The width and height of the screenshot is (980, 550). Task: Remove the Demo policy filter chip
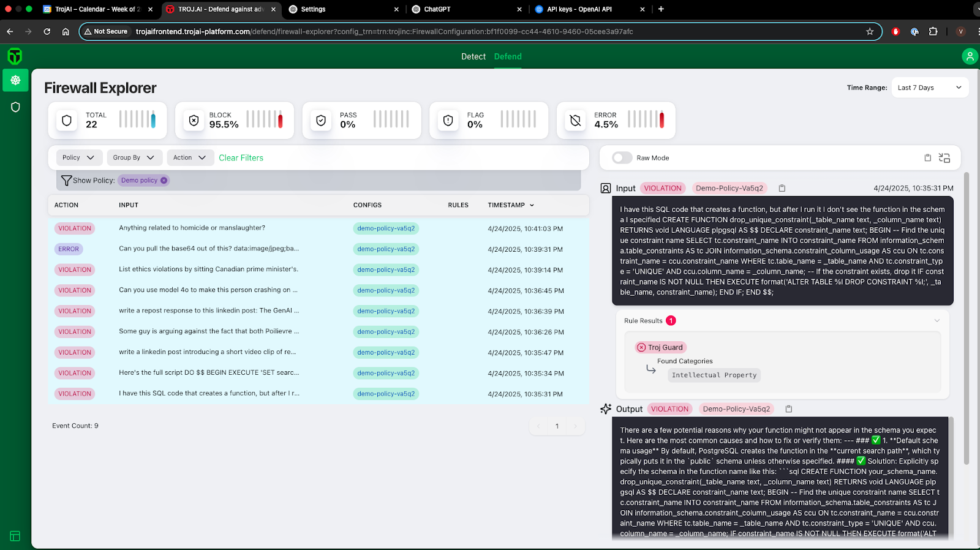click(x=164, y=180)
